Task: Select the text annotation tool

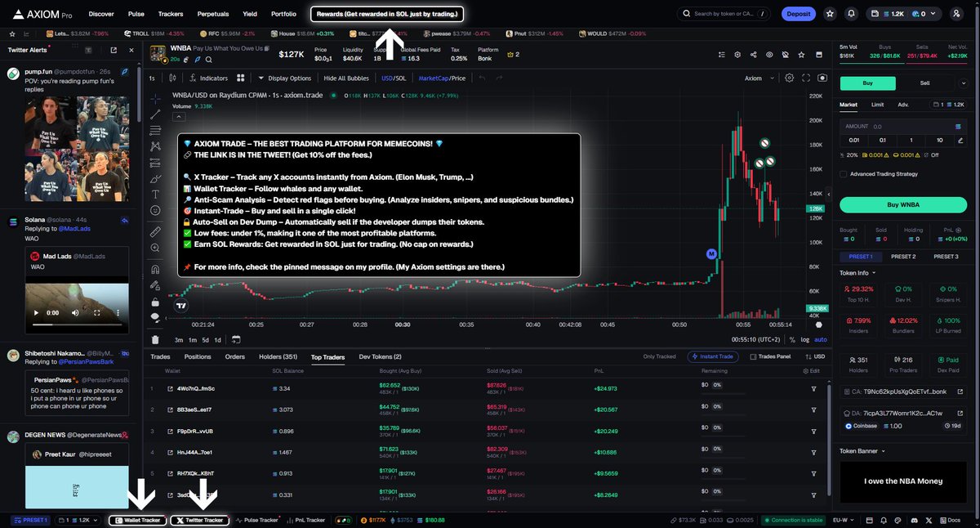Action: [155, 194]
